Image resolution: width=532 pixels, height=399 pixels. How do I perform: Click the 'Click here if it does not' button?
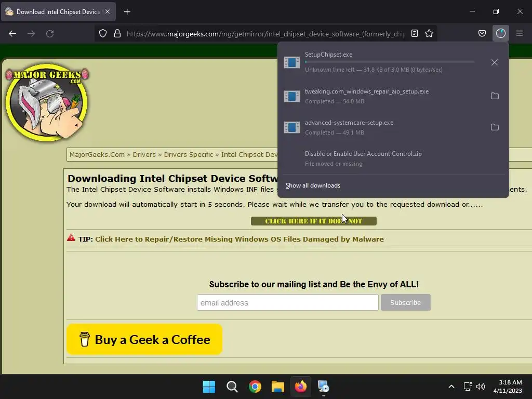(313, 221)
